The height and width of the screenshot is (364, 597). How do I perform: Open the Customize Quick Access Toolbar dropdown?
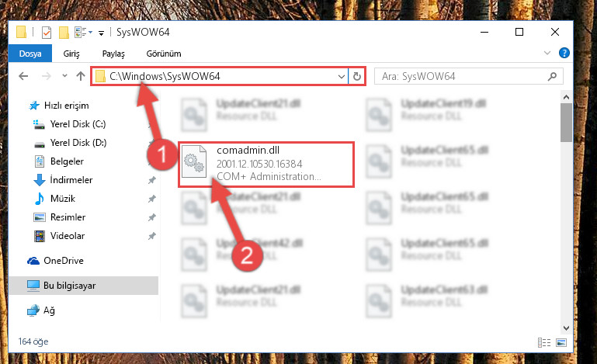(x=101, y=33)
